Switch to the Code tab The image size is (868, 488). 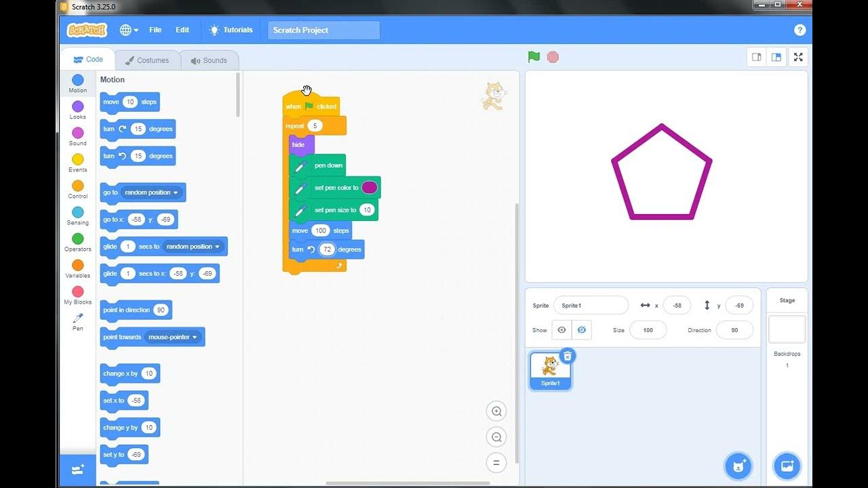click(88, 60)
